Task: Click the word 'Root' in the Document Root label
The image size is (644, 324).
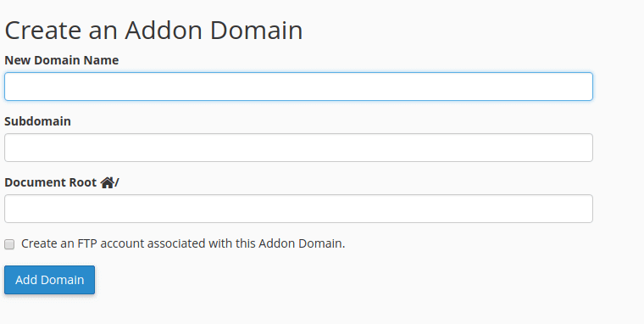Action: tap(83, 182)
